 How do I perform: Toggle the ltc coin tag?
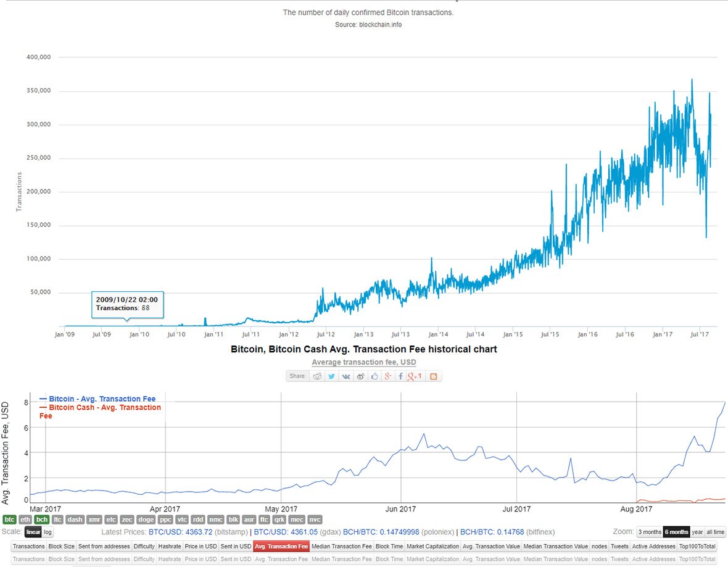pos(57,519)
